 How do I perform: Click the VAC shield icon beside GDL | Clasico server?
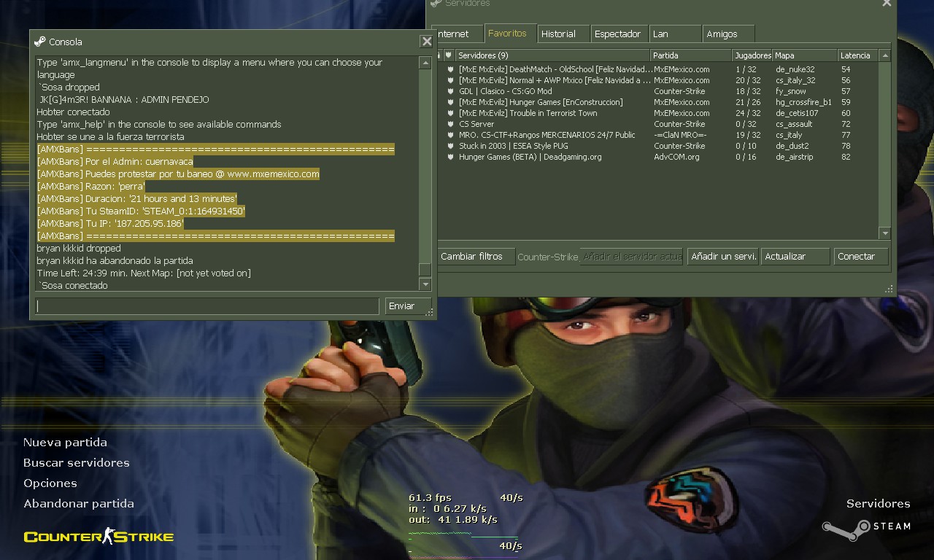coord(451,91)
